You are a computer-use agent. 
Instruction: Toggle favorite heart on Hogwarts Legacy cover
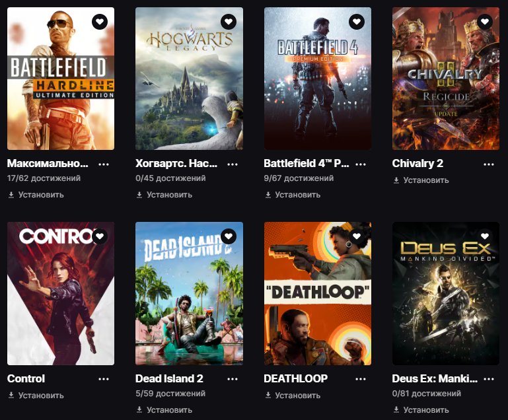coord(229,22)
